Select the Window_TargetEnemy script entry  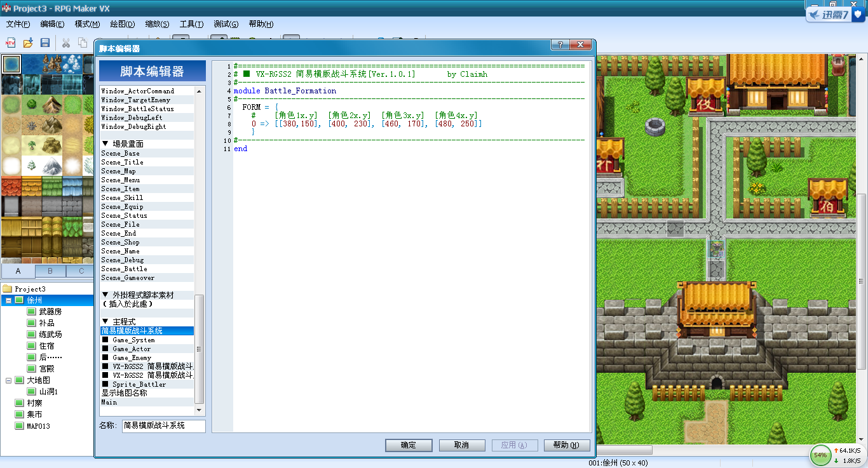pyautogui.click(x=147, y=100)
